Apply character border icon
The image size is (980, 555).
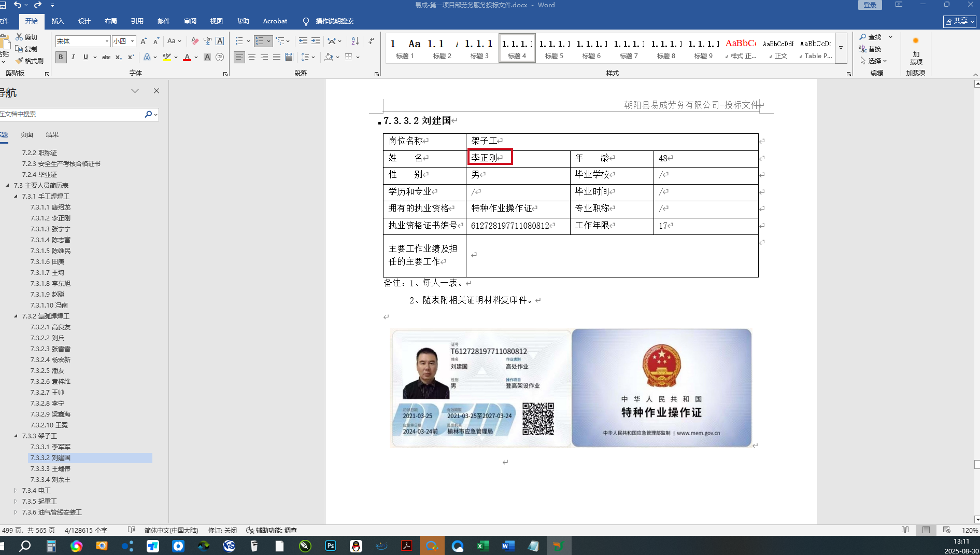(x=220, y=41)
